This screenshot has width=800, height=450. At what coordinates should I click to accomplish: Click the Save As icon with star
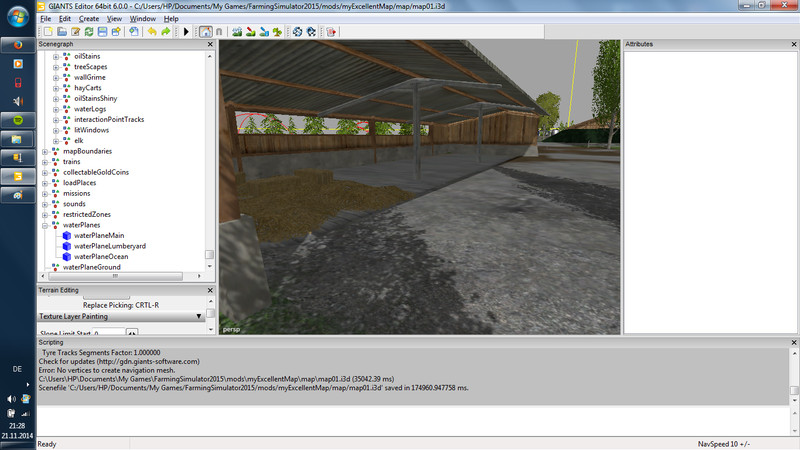point(116,32)
